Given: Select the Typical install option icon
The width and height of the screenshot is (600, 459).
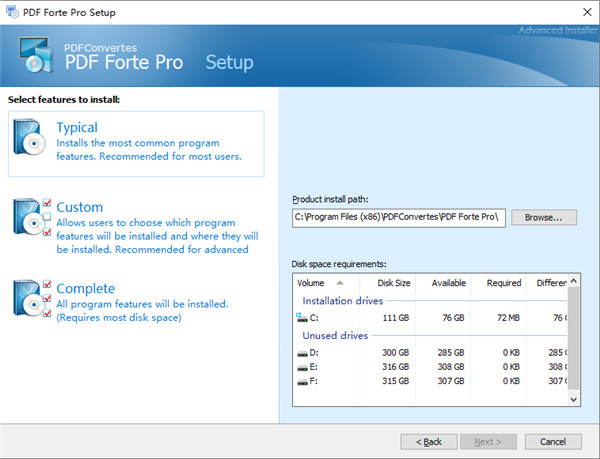Looking at the screenshot, I should (29, 137).
